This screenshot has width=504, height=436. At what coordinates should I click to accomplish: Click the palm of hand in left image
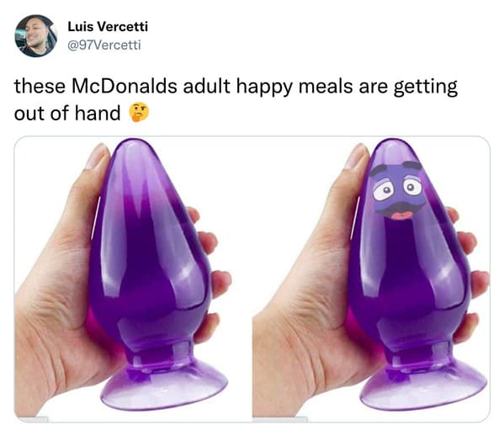58,322
